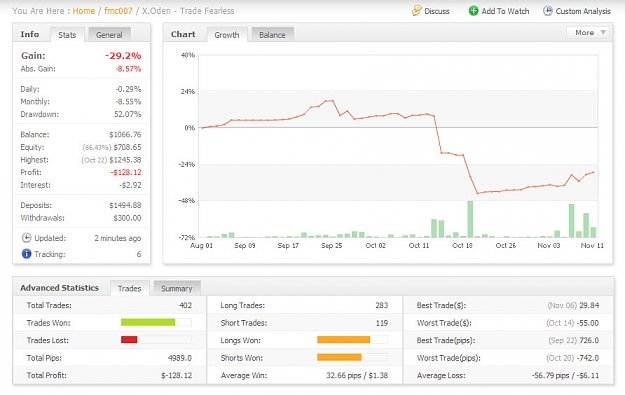Click the Discuss link
This screenshot has width=625, height=395.
[x=436, y=11]
